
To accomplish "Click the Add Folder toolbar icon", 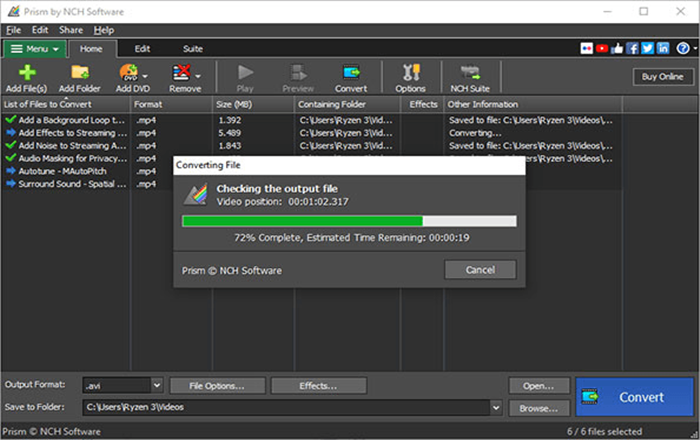I will click(80, 72).
